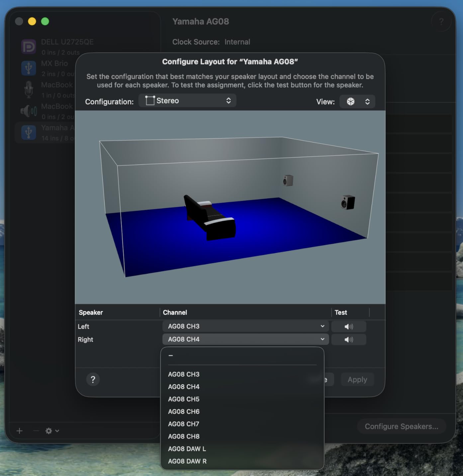The height and width of the screenshot is (476, 463).
Task: Select the MacBook microphone device icon
Action: click(29, 89)
